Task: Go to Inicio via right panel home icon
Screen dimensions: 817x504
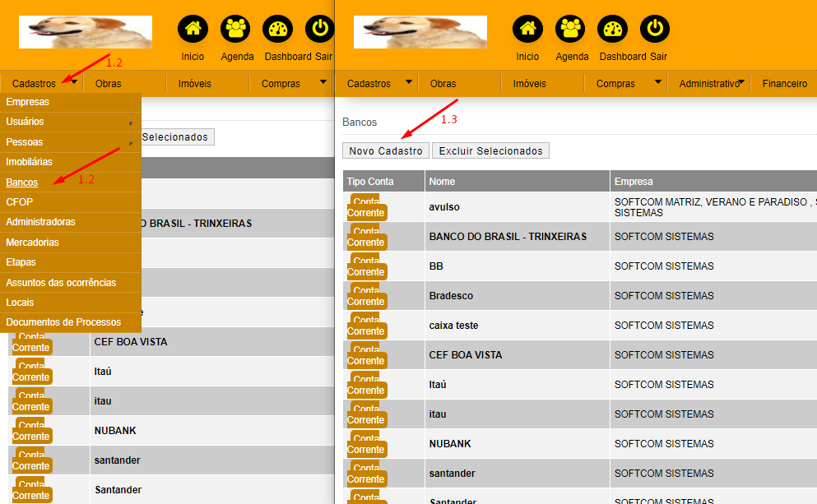Action: tap(527, 30)
